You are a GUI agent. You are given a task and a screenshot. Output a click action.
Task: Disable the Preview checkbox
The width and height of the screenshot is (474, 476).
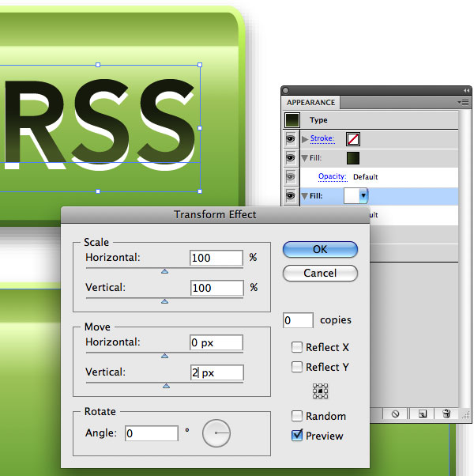[296, 436]
